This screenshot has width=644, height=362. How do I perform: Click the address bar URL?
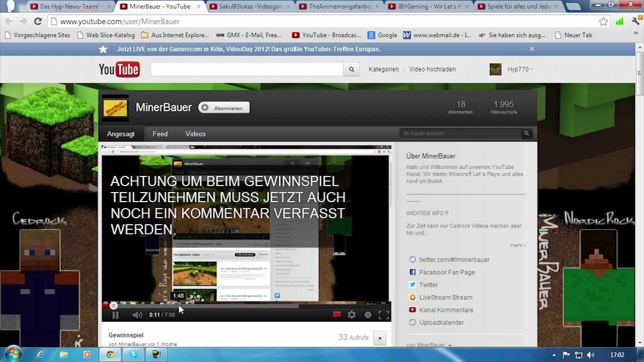point(120,22)
